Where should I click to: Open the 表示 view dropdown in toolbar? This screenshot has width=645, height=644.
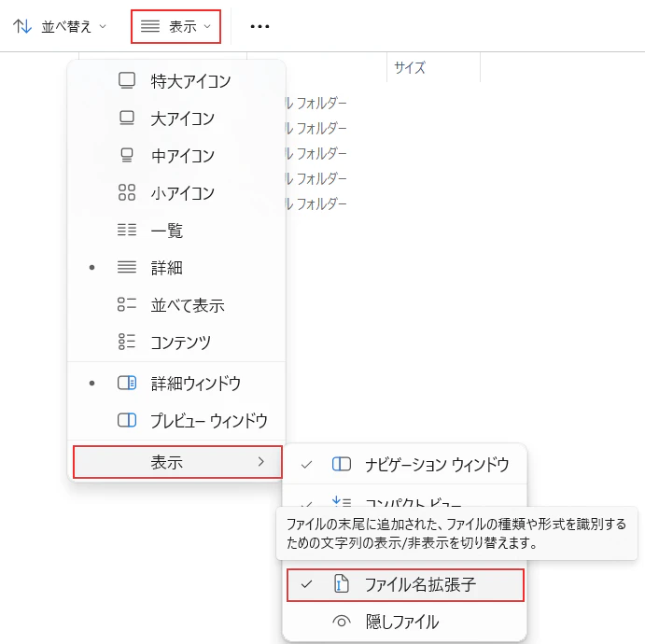[x=175, y=27]
